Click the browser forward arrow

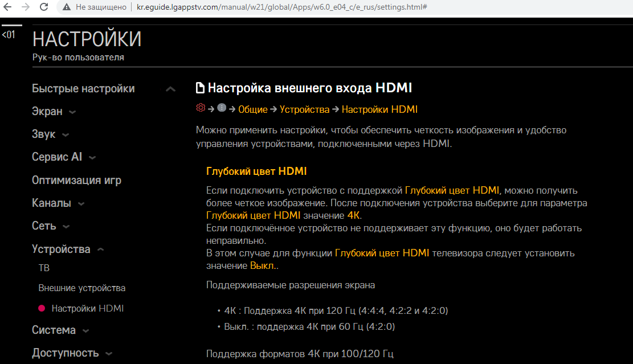click(26, 7)
